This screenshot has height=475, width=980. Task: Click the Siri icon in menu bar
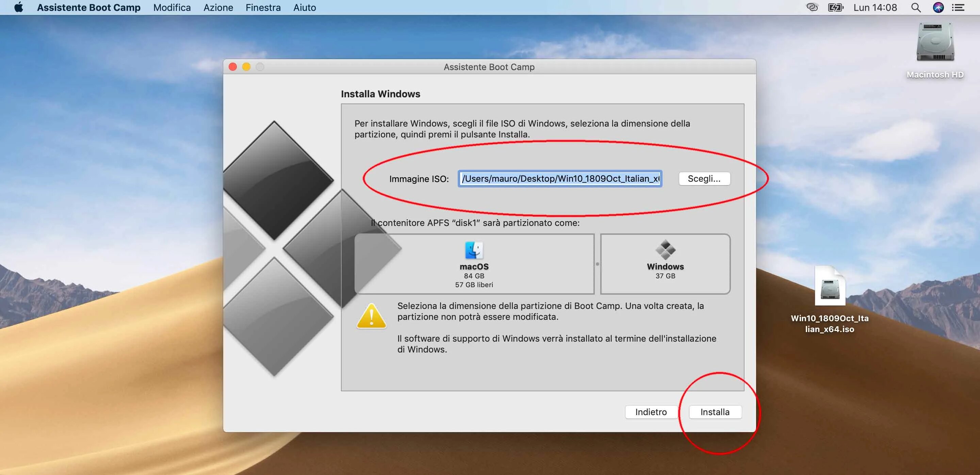point(938,7)
